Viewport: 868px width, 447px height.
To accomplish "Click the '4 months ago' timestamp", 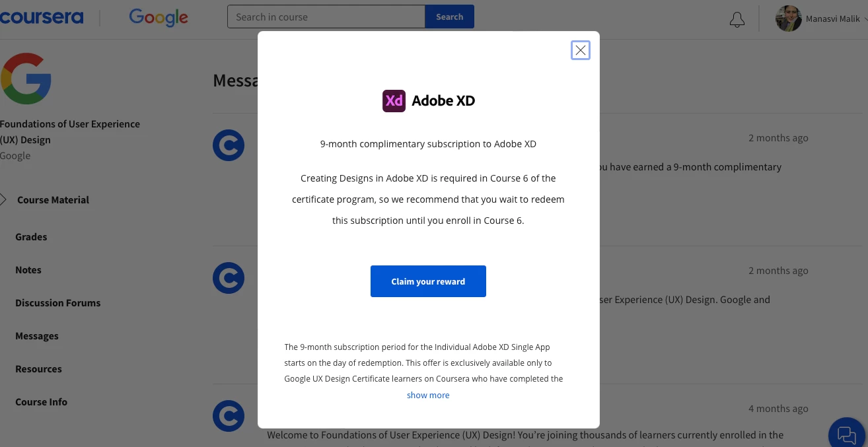I will click(x=778, y=408).
